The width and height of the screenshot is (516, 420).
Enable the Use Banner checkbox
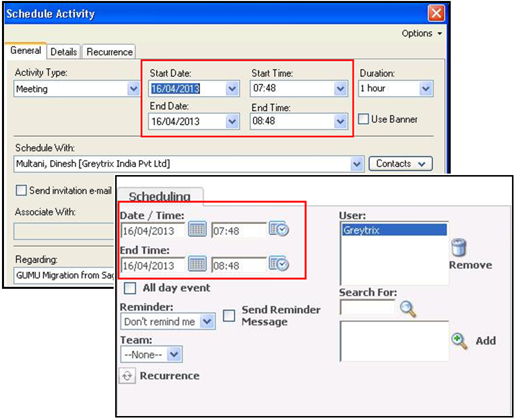[x=363, y=119]
